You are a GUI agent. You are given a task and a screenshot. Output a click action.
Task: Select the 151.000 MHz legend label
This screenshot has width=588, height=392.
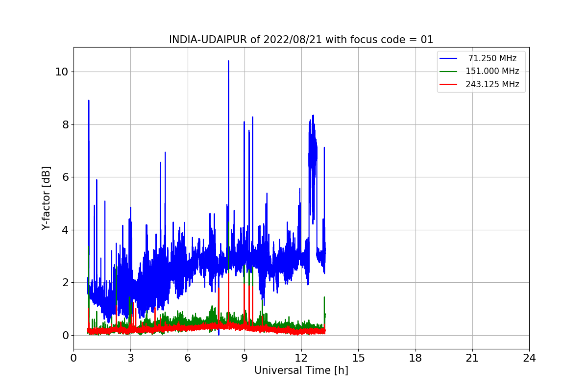(x=492, y=71)
